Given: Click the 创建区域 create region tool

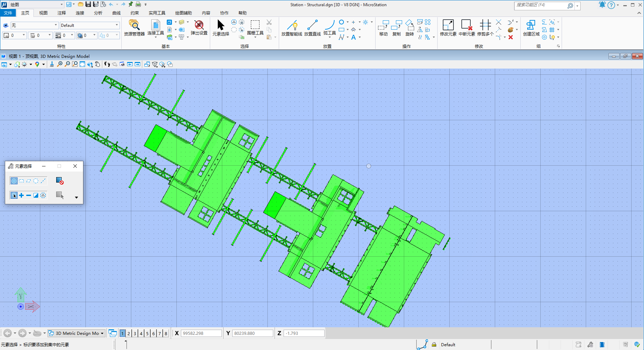Looking at the screenshot, I should coord(531,28).
